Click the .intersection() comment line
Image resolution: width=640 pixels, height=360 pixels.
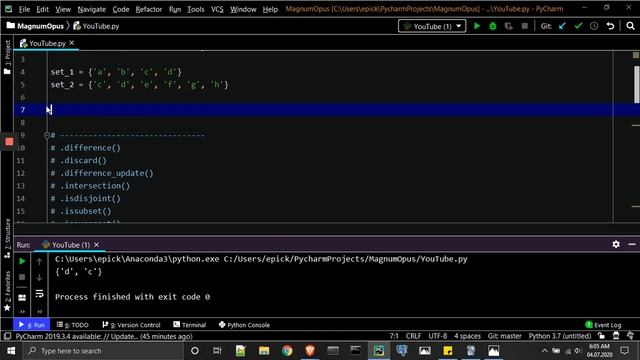(x=90, y=186)
